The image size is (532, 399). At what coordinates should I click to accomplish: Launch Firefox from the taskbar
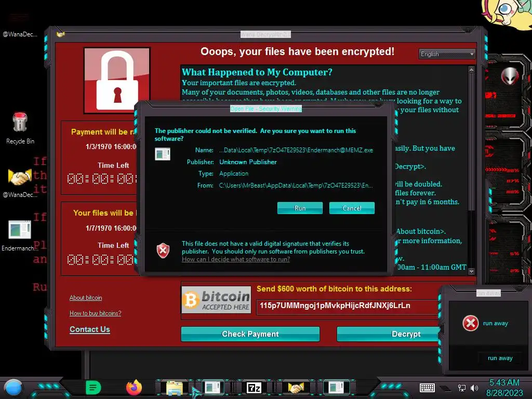tap(134, 388)
